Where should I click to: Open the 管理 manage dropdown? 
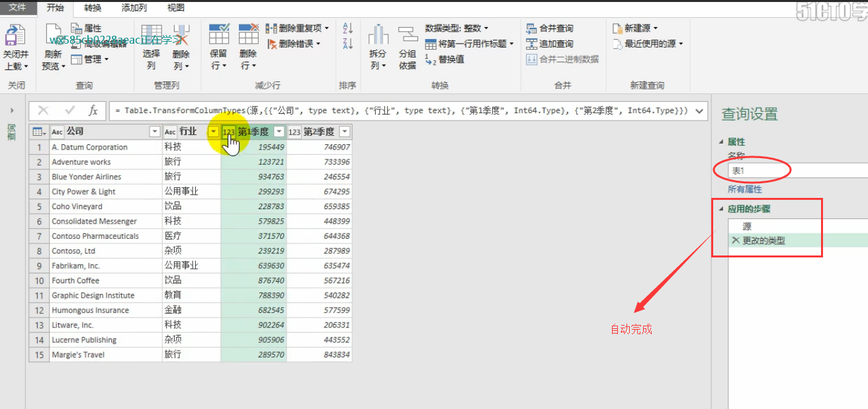[x=90, y=59]
